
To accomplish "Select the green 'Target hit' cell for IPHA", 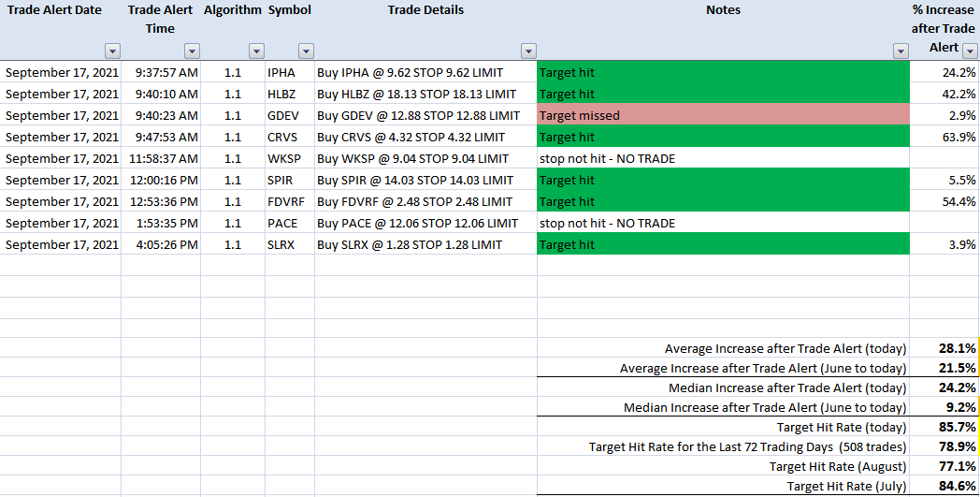I will (723, 73).
